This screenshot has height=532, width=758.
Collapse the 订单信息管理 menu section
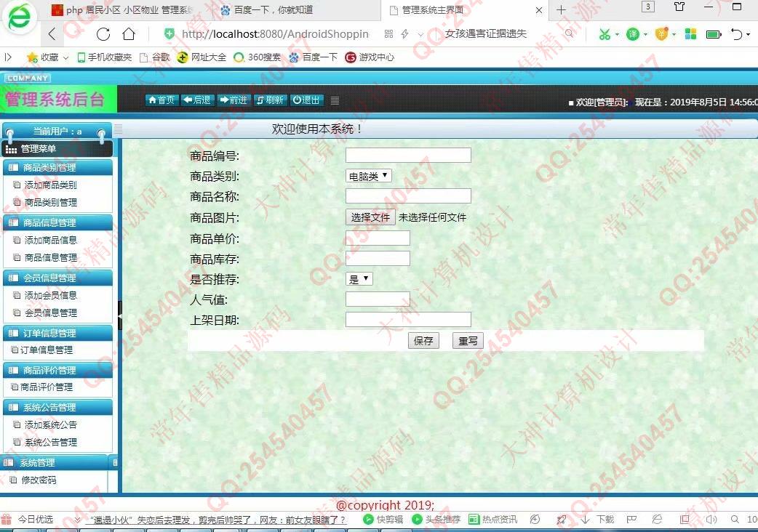pyautogui.click(x=57, y=333)
